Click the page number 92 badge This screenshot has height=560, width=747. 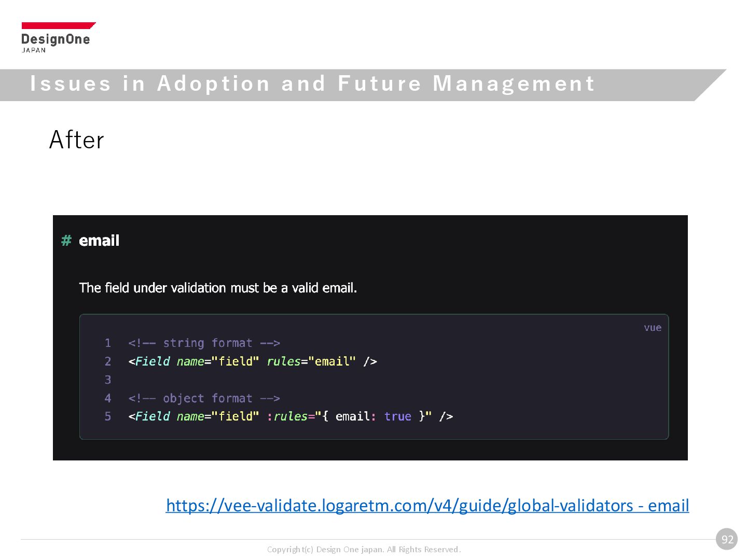click(x=727, y=539)
